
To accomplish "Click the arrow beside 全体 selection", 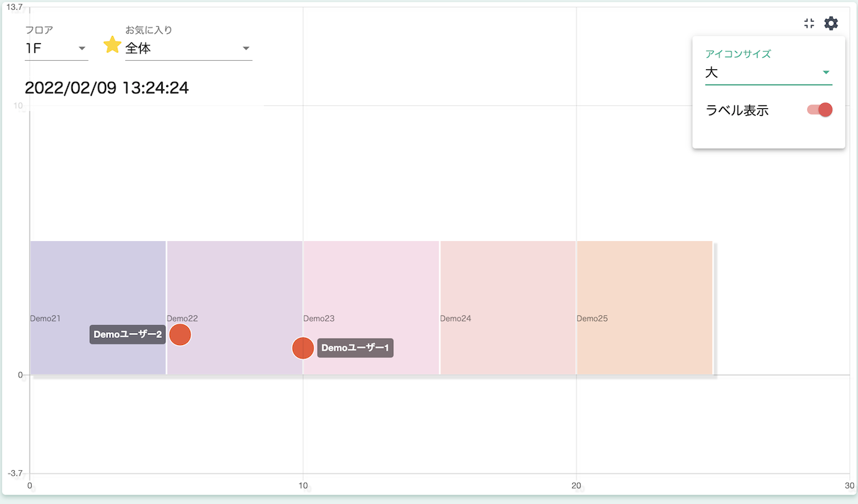I will (246, 49).
